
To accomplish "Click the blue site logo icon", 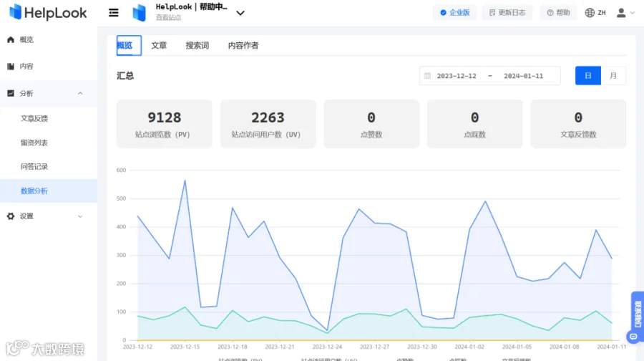I will tap(140, 13).
